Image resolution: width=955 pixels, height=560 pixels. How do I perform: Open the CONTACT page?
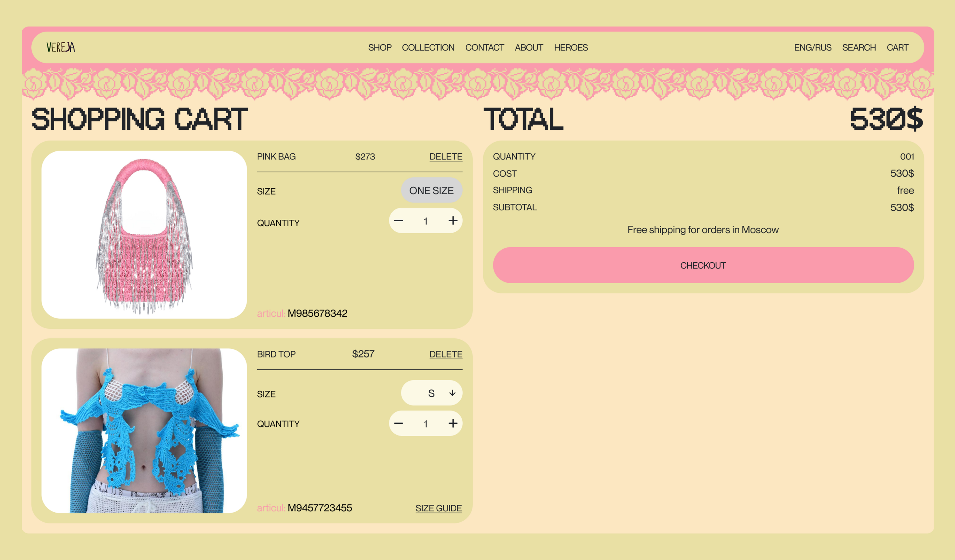click(484, 48)
